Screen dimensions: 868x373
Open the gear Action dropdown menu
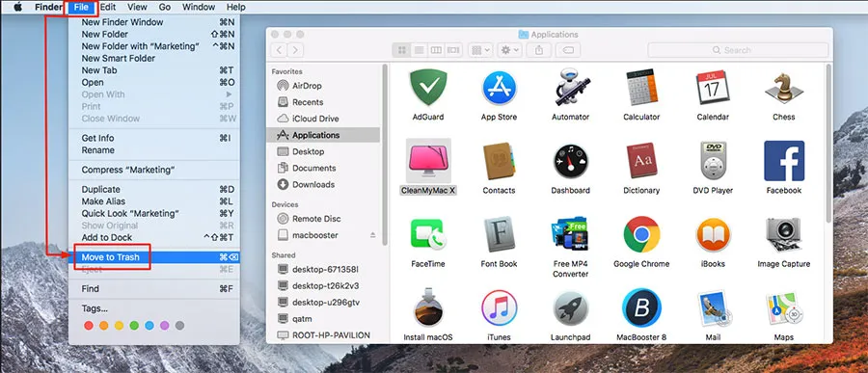509,50
